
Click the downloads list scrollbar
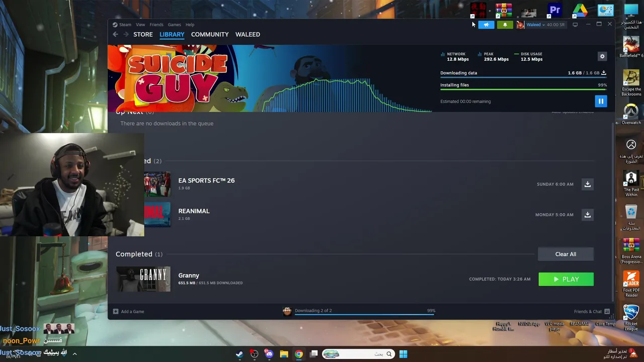[612, 211]
